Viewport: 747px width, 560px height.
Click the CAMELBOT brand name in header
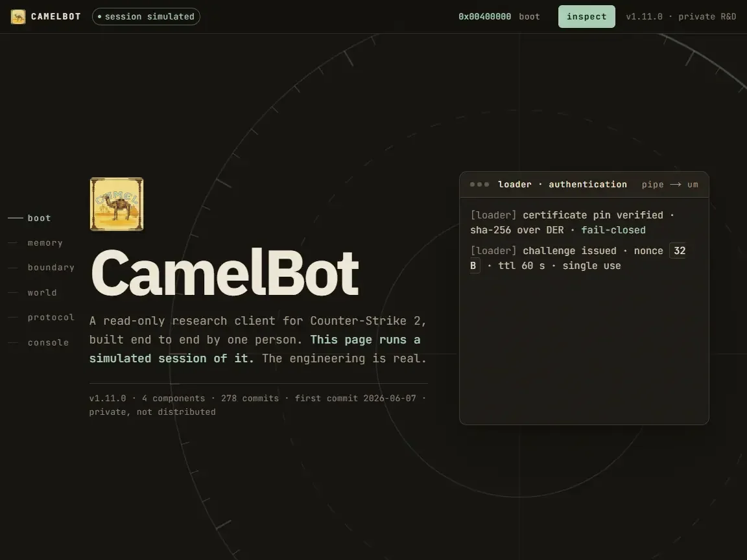click(56, 17)
